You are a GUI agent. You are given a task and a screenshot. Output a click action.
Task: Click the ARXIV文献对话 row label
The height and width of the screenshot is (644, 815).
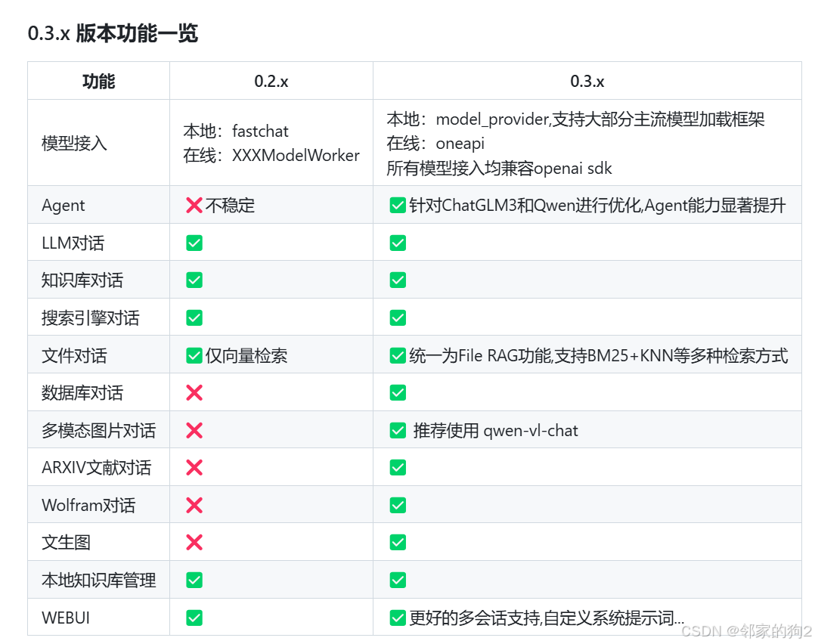[96, 468]
